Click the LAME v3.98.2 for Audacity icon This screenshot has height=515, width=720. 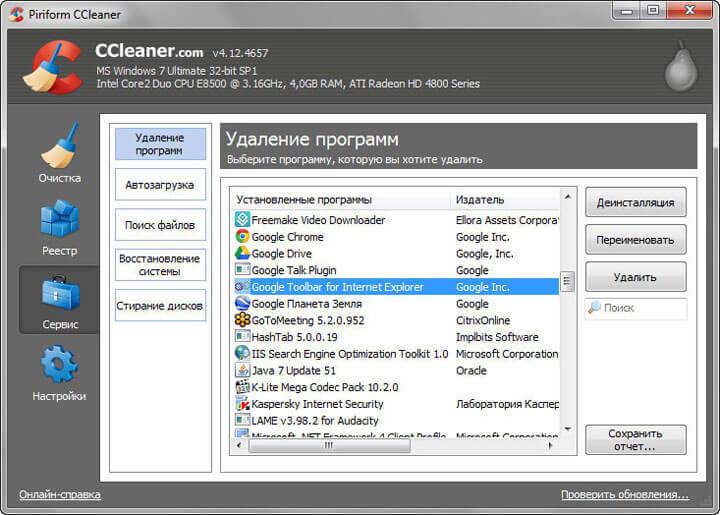[x=242, y=420]
